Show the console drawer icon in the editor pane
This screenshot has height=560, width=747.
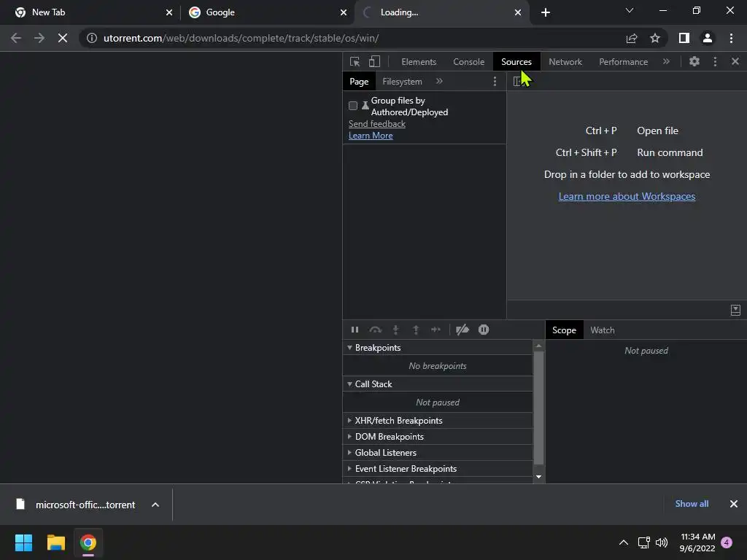735,311
